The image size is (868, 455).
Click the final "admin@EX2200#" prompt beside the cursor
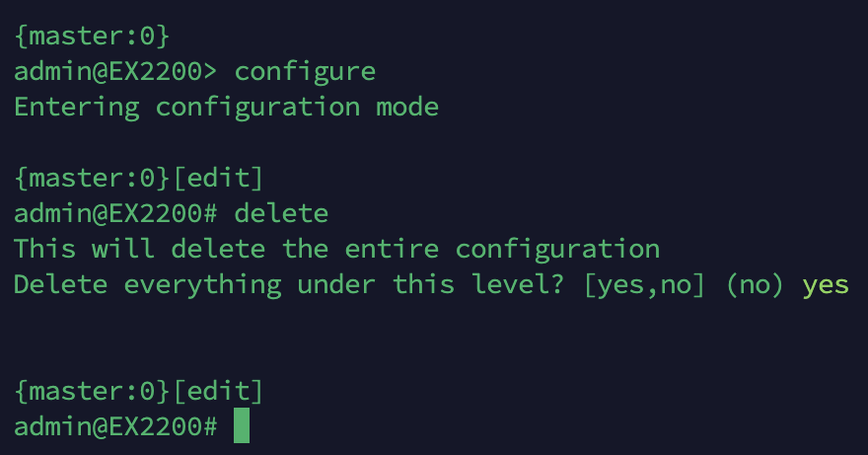115,427
